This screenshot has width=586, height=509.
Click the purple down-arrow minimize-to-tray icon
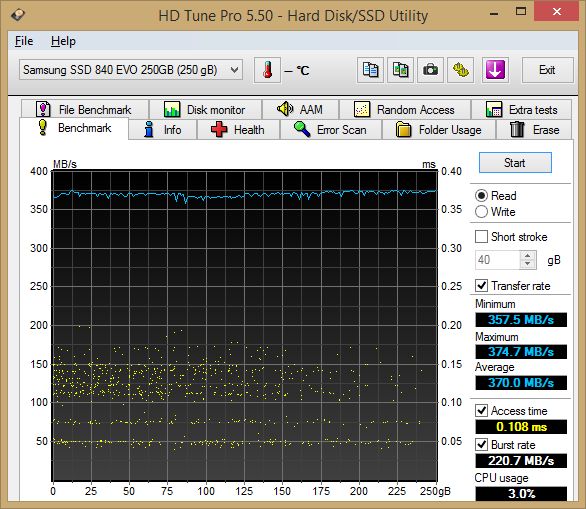pyautogui.click(x=495, y=70)
